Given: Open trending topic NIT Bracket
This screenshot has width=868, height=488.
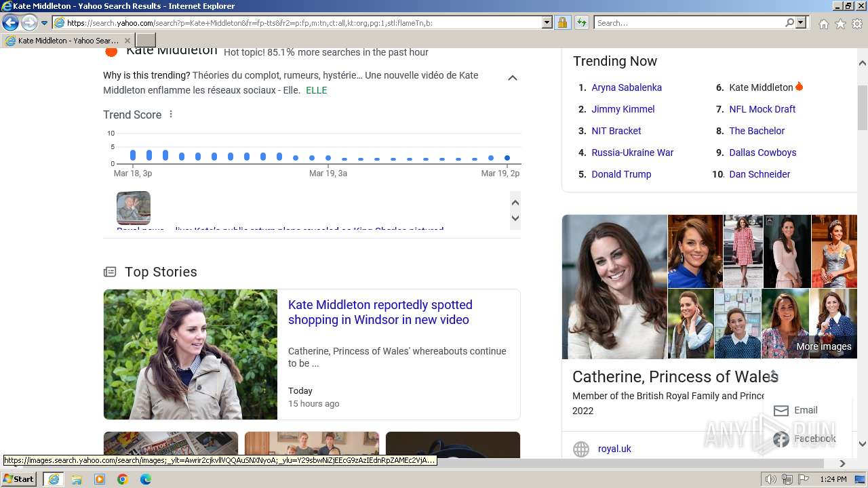Looking at the screenshot, I should point(616,131).
